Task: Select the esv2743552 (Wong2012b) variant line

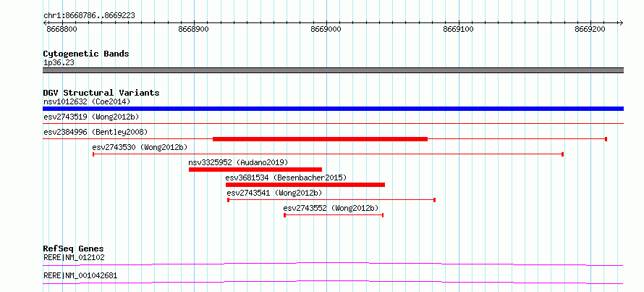Action: point(334,215)
